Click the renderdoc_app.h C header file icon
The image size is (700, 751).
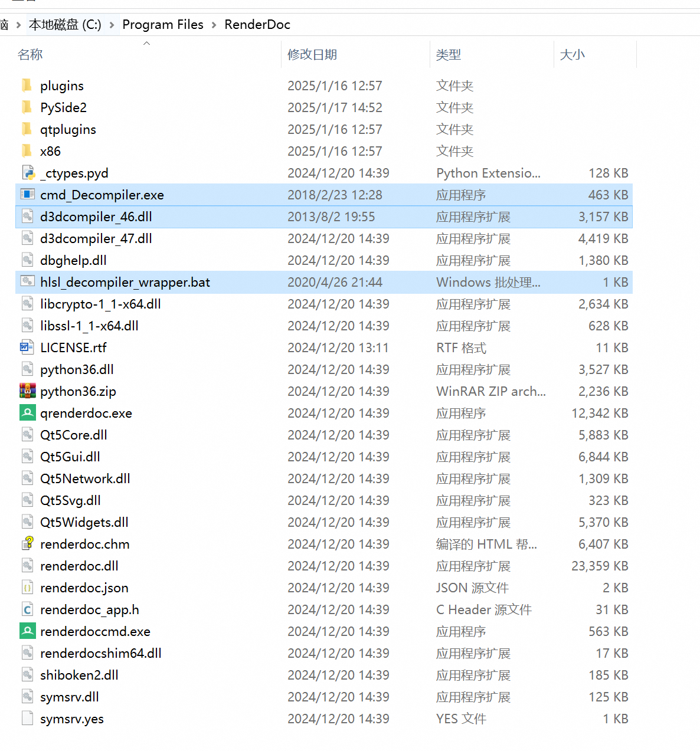(27, 609)
